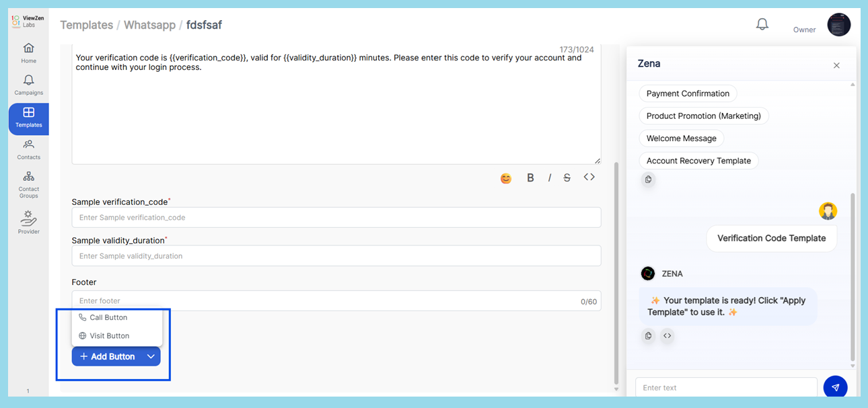Open Contact Groups in sidebar
Screen dimensions: 868x408
point(28,185)
